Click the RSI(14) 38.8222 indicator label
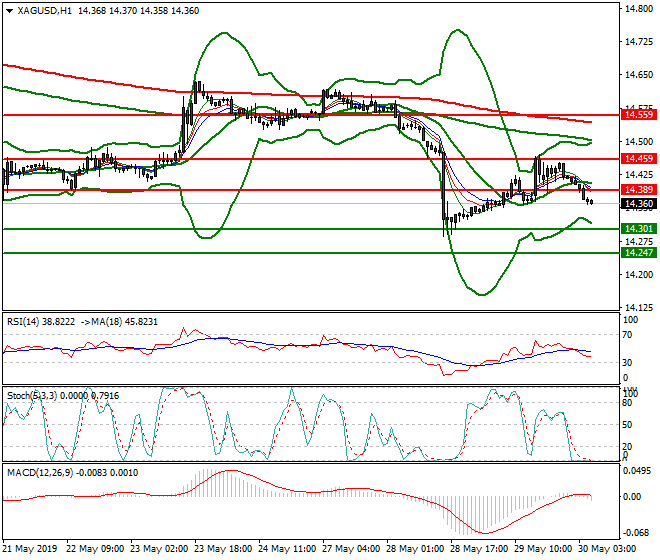Screen dimensions: 660x560 tap(41, 322)
